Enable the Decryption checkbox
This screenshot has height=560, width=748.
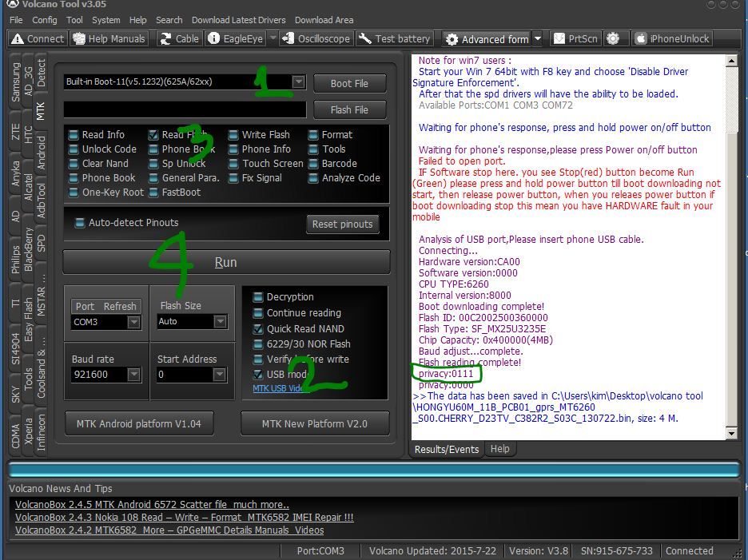click(258, 297)
